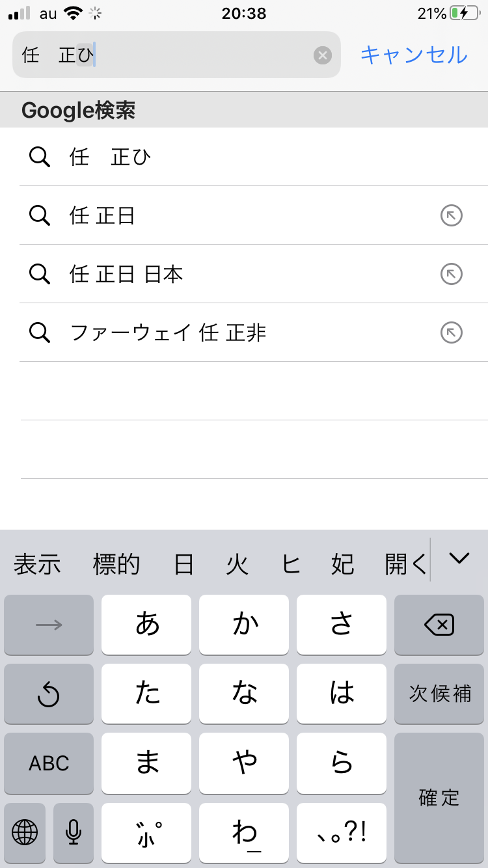Select the 任 正日 日本 search suggestion
488x868 pixels.
point(126,274)
